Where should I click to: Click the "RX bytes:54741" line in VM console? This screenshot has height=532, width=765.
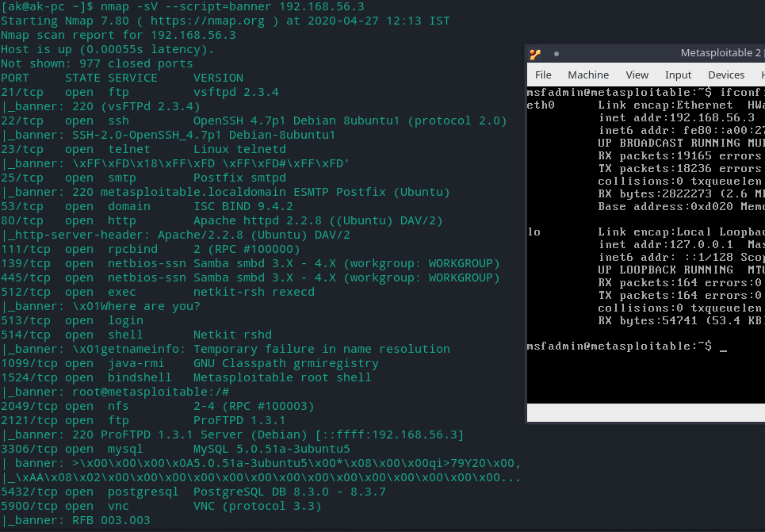tap(681, 320)
